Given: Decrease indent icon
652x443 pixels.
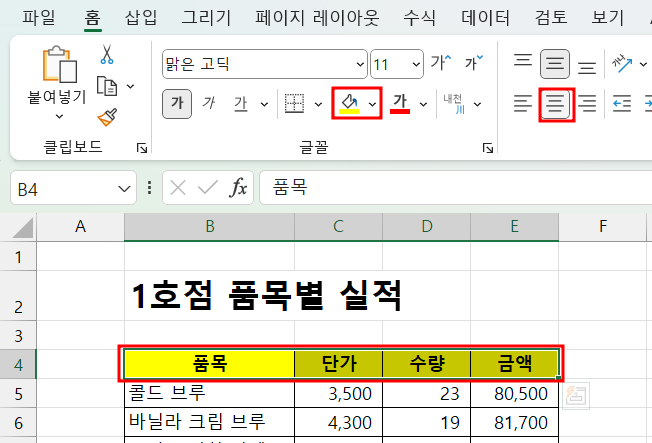Looking at the screenshot, I should point(622,104).
